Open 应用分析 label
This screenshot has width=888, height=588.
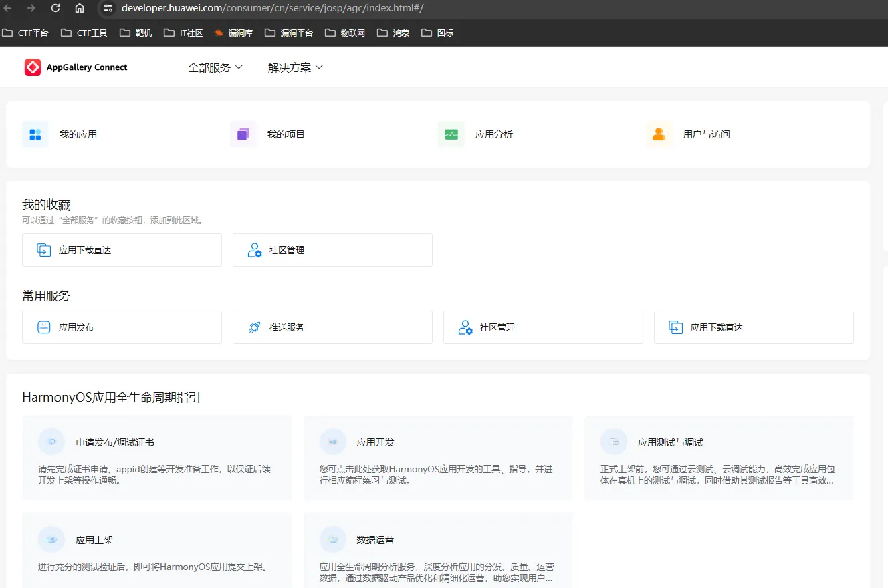pyautogui.click(x=494, y=134)
